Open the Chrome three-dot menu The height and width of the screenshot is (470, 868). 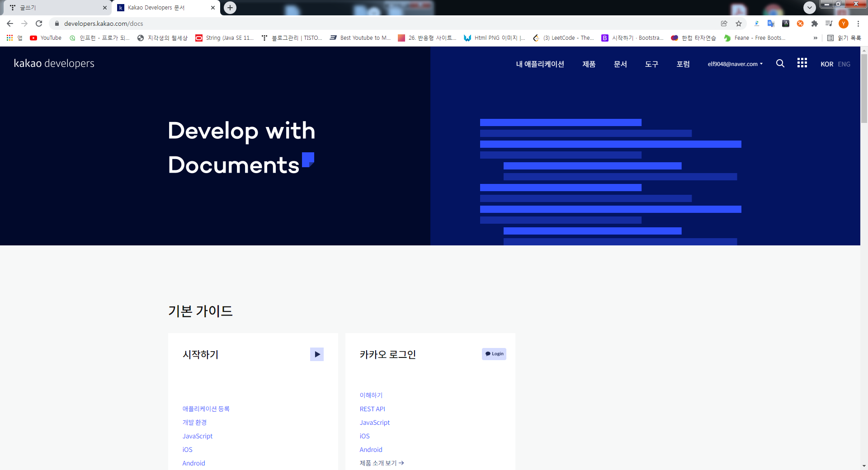point(858,23)
